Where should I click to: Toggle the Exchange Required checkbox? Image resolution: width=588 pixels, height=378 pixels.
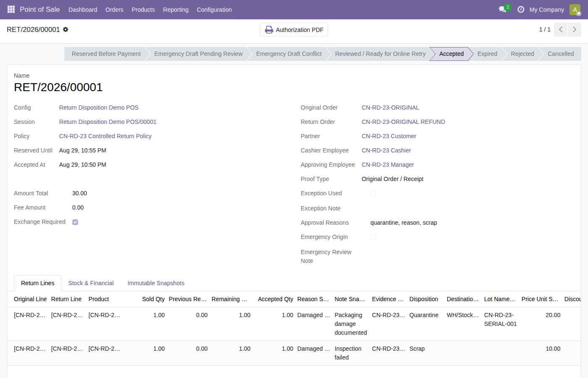(75, 222)
